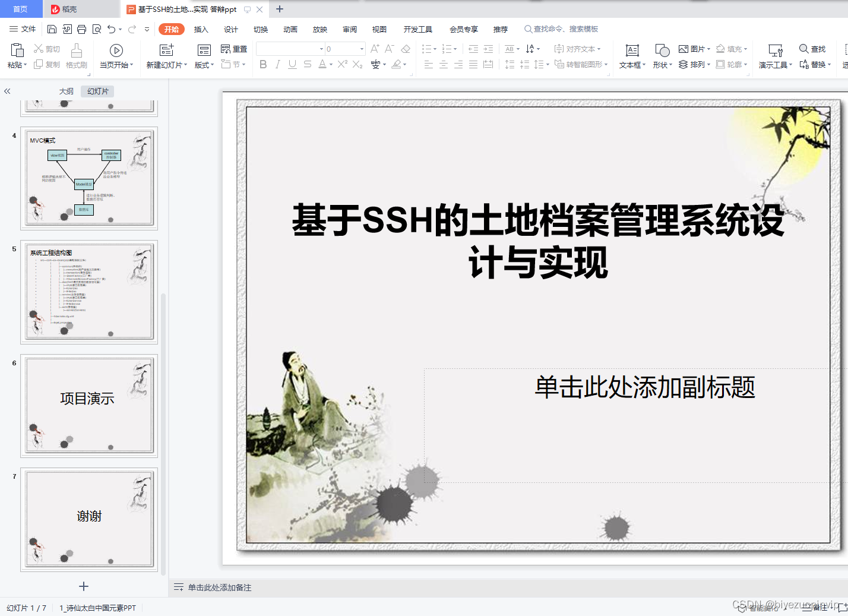This screenshot has height=616, width=848.
Task: Go to the Home (首页) tab
Action: [x=21, y=9]
